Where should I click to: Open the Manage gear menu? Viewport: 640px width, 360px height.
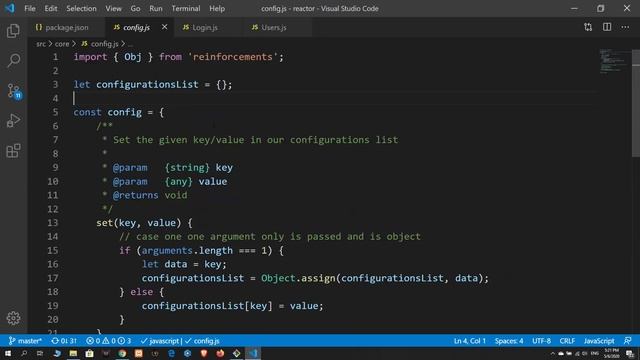pos(13,318)
